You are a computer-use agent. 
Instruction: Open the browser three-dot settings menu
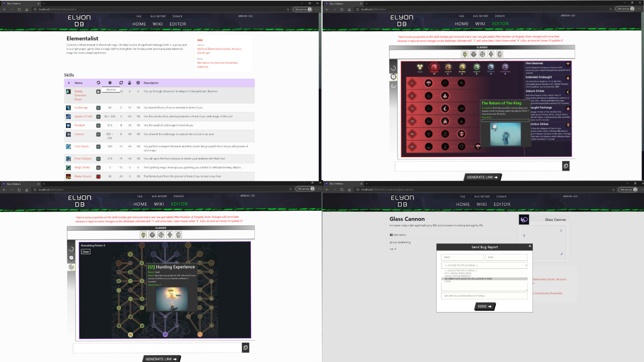pyautogui.click(x=316, y=9)
